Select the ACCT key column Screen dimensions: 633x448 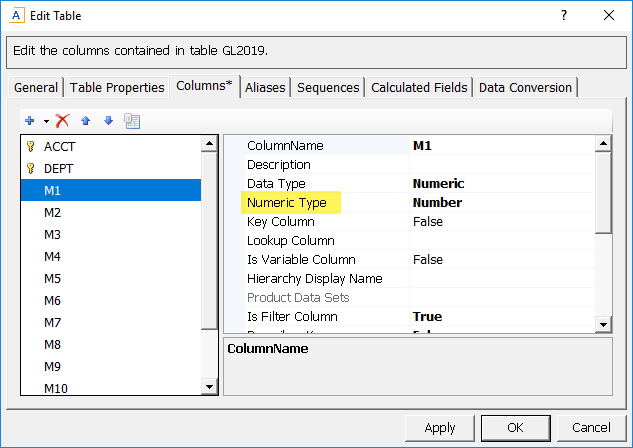point(60,146)
